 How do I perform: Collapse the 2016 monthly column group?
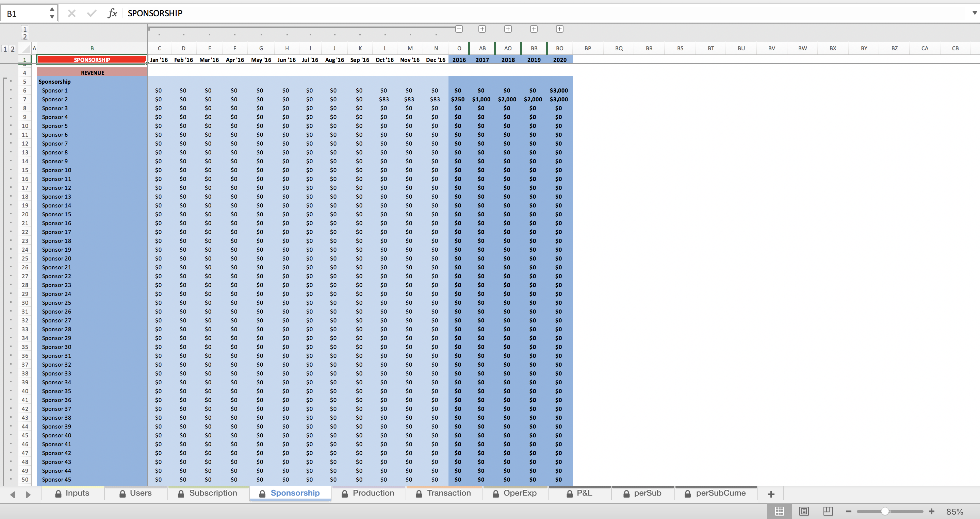coord(459,29)
